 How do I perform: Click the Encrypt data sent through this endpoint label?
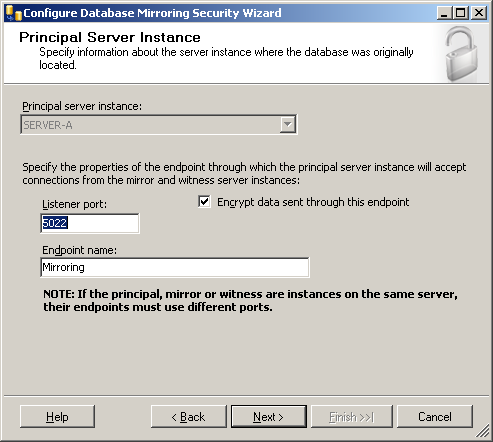pos(313,202)
